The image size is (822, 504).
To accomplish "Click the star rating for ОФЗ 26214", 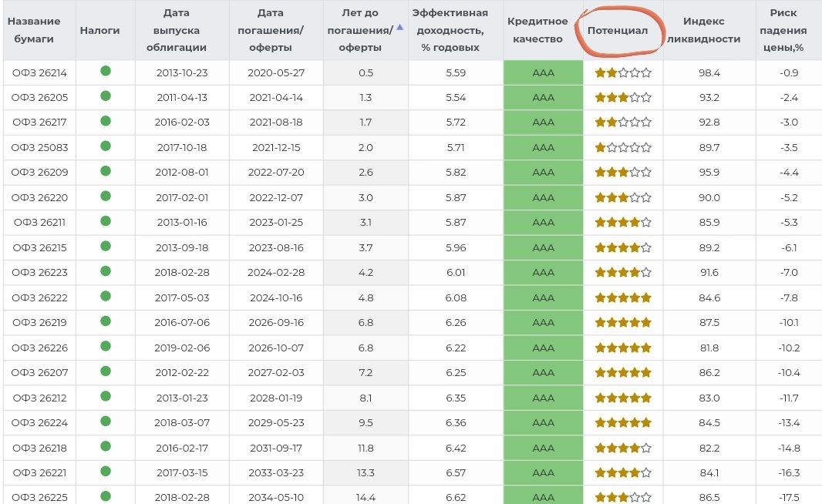I will click(623, 72).
